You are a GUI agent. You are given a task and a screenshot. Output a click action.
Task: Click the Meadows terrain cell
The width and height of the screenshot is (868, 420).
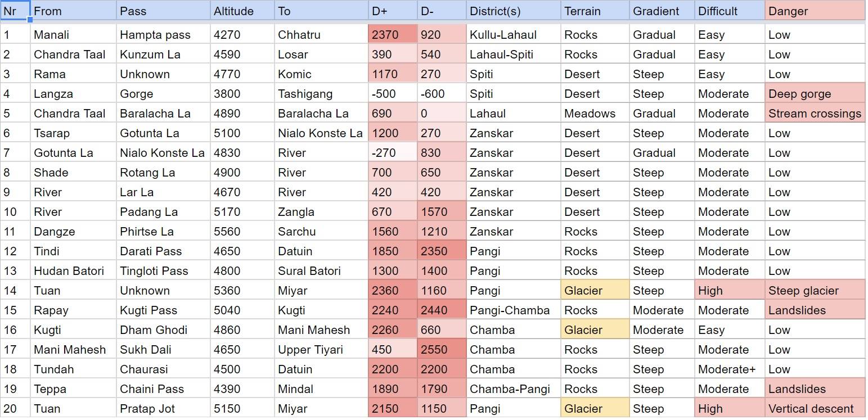[x=595, y=114]
